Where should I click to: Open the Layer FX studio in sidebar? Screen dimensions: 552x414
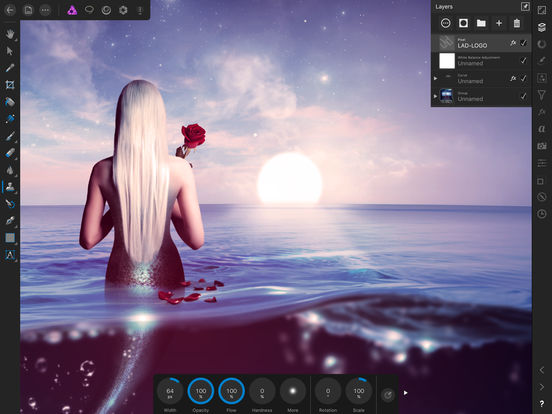click(542, 112)
